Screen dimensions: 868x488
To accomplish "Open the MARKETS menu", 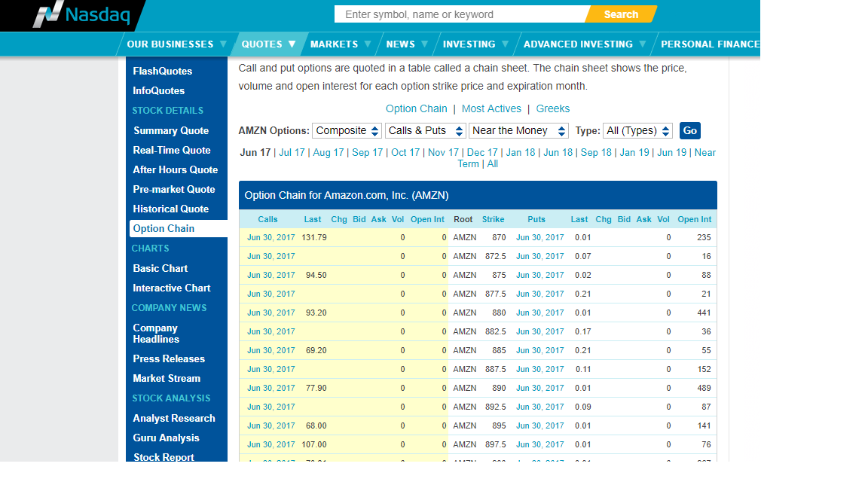I will pos(340,44).
